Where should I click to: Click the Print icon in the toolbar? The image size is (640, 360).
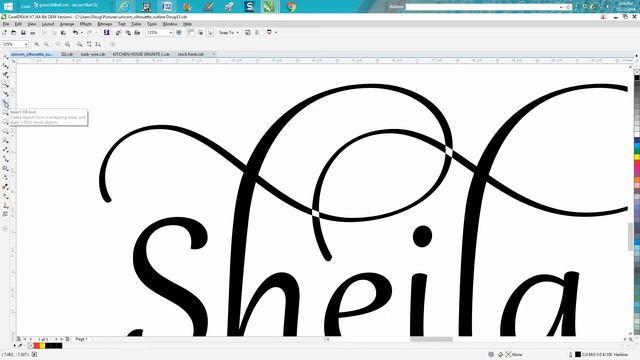click(x=33, y=32)
